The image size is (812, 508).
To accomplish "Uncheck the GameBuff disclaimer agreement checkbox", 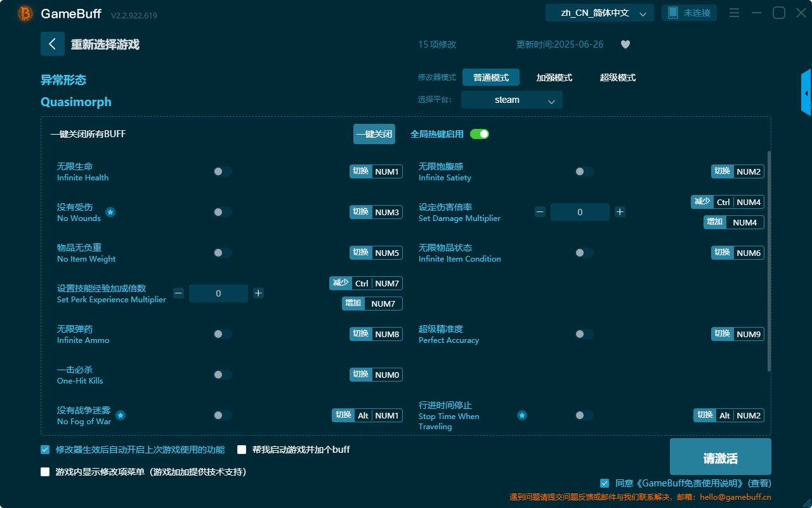I will (x=605, y=483).
